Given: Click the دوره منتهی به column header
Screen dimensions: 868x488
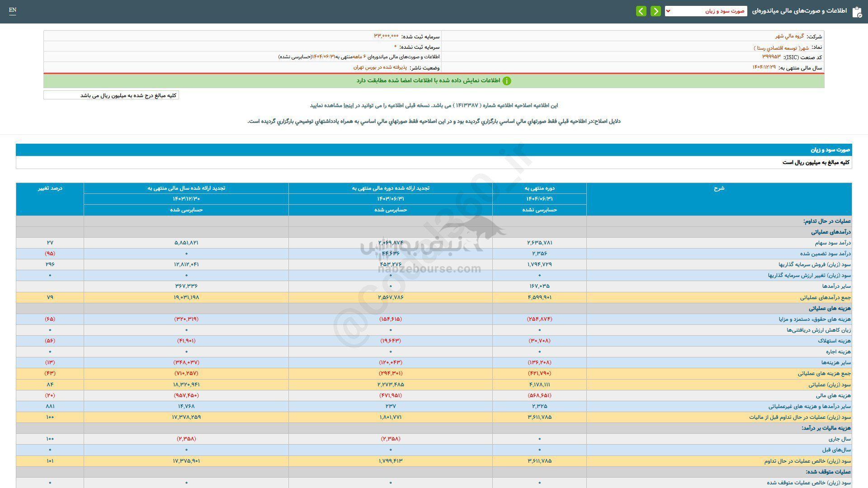Looking at the screenshot, I should coord(539,188).
